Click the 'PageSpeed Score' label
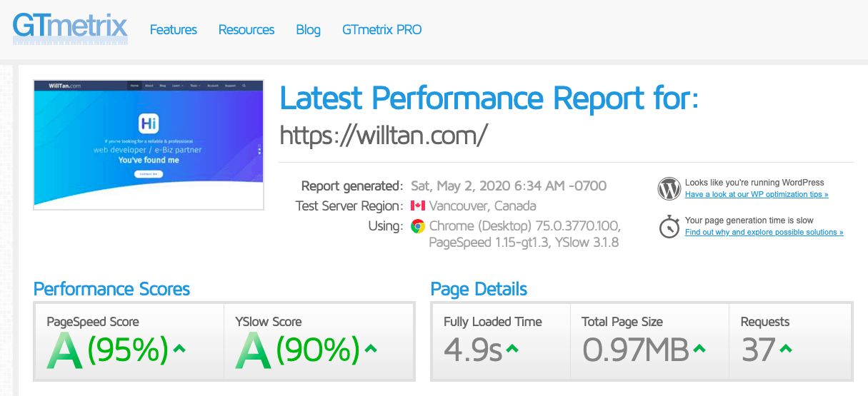868x396 pixels. (x=93, y=322)
